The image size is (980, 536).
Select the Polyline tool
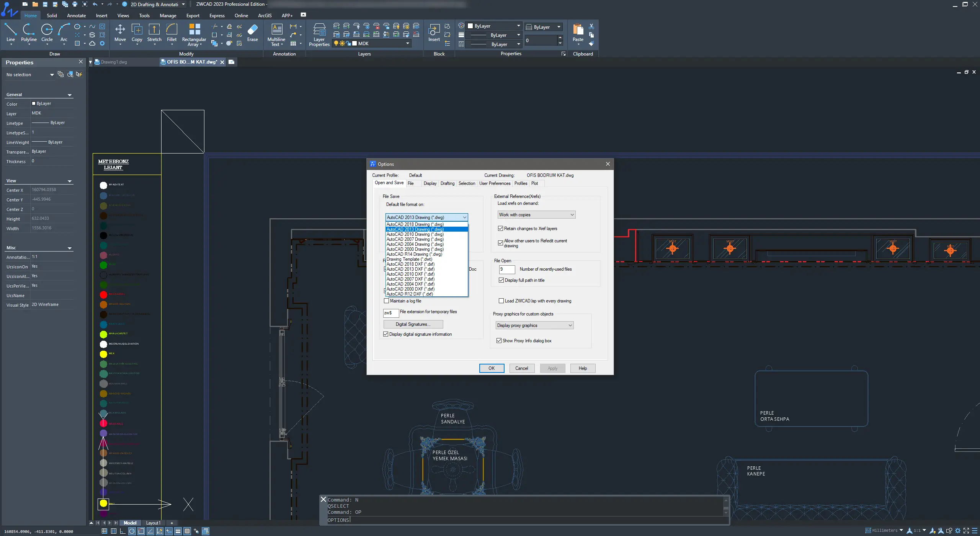click(28, 31)
